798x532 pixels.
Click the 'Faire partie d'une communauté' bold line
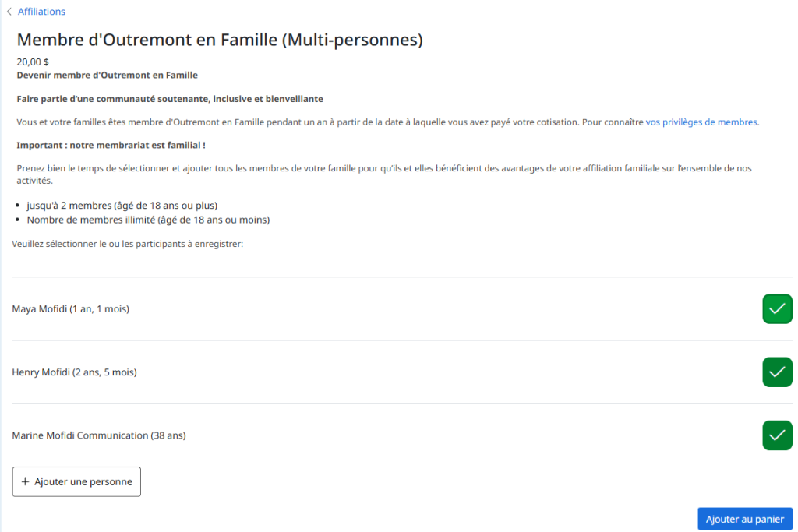pos(170,99)
